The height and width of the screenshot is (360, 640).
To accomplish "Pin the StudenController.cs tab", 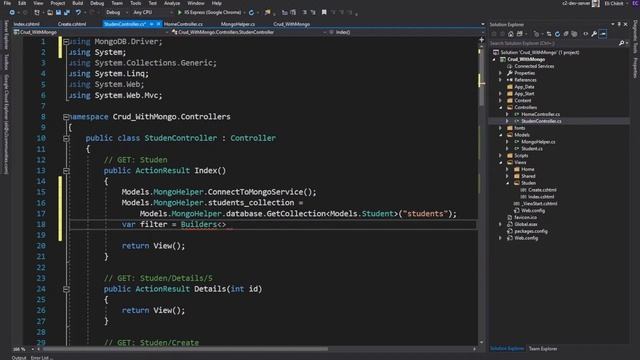I will tap(151, 24).
